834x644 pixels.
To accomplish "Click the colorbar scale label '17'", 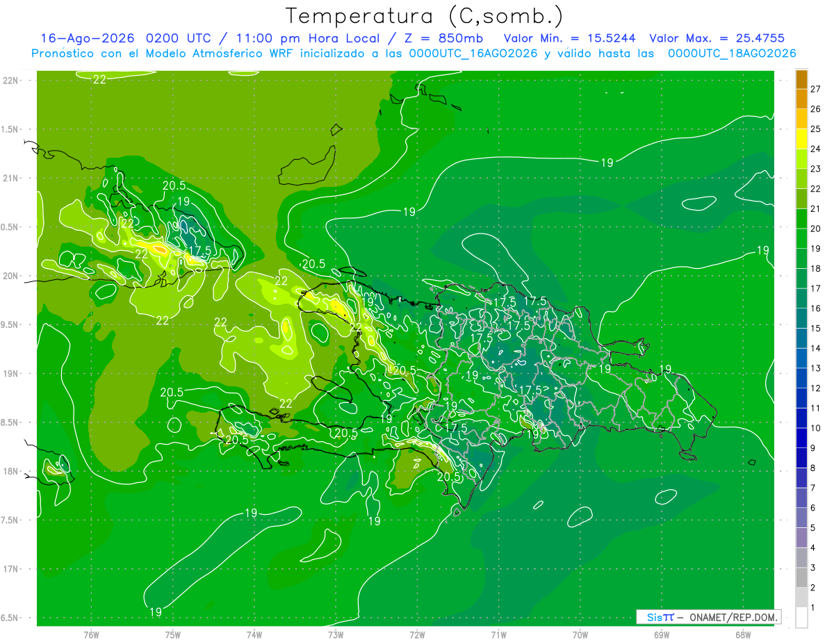I will (816, 288).
